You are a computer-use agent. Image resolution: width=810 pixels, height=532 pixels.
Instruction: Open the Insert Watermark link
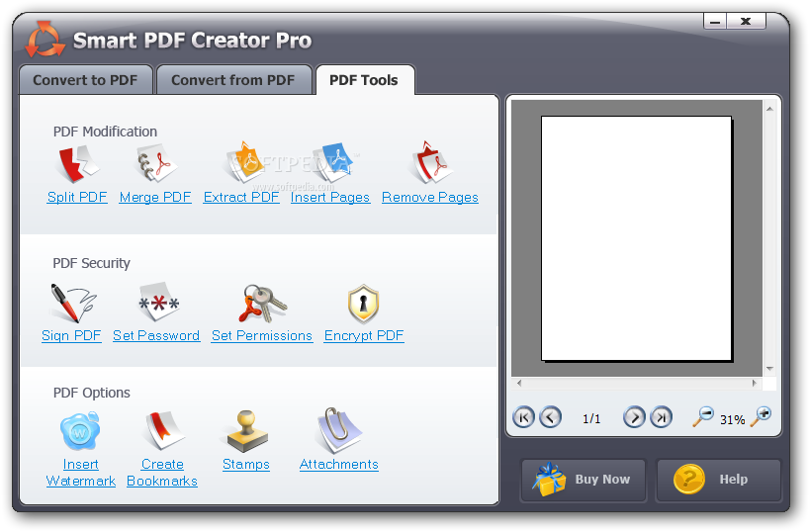pos(80,473)
